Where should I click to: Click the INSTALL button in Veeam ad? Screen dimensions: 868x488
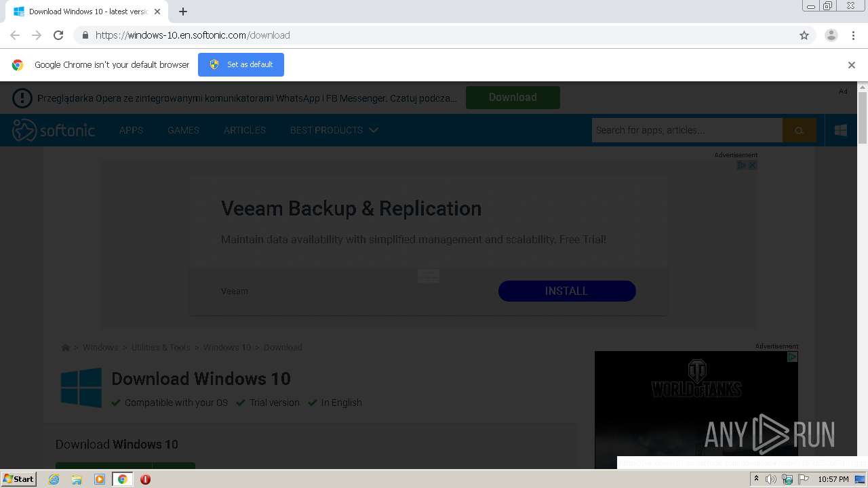pyautogui.click(x=567, y=291)
